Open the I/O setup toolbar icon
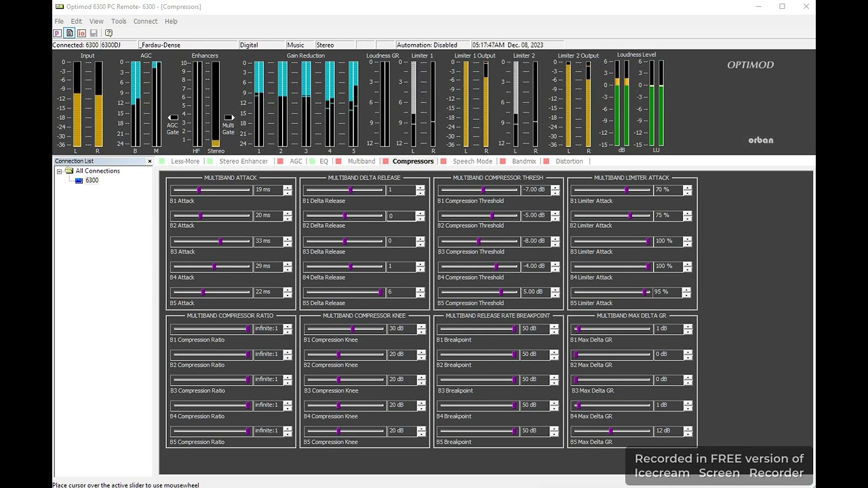The width and height of the screenshot is (868, 488). pos(81,33)
